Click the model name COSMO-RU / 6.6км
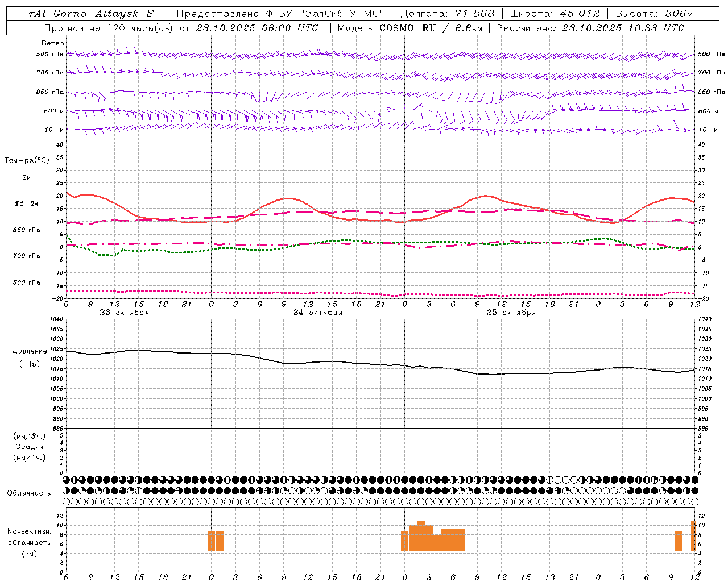Image resolution: width=728 pixels, height=582 pixels. coord(431,28)
